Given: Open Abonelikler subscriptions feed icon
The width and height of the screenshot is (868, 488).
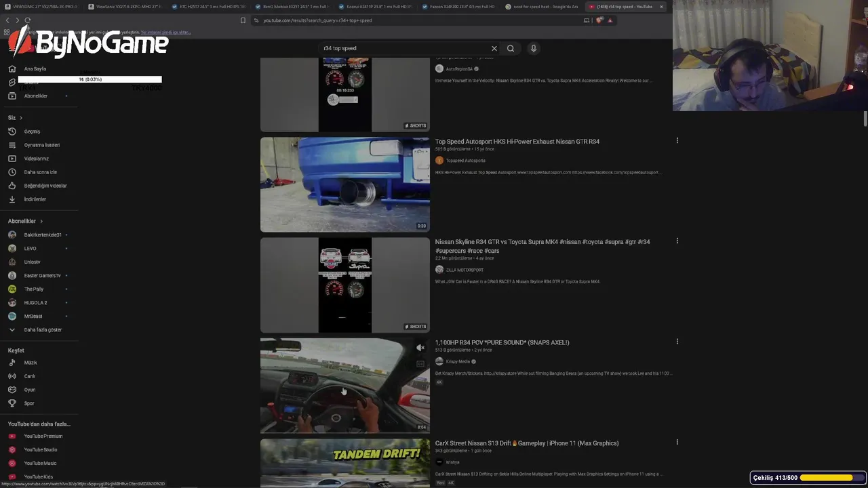Looking at the screenshot, I should click(x=12, y=96).
